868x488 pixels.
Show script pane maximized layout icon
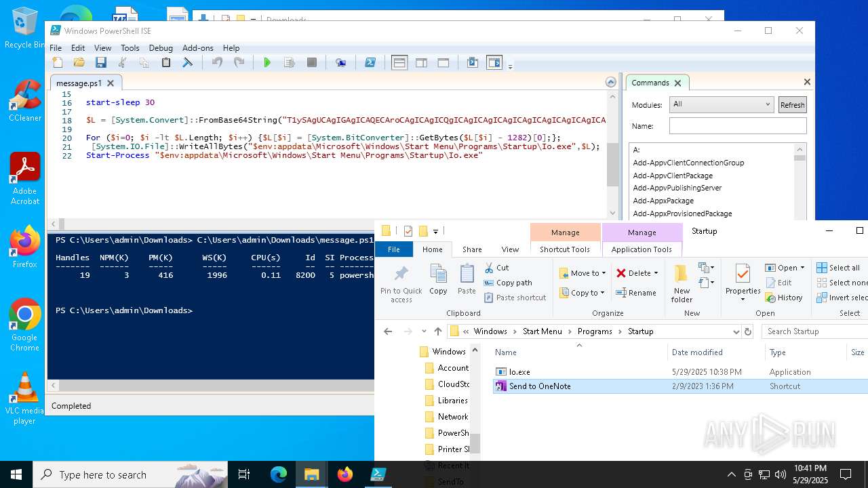[443, 63]
